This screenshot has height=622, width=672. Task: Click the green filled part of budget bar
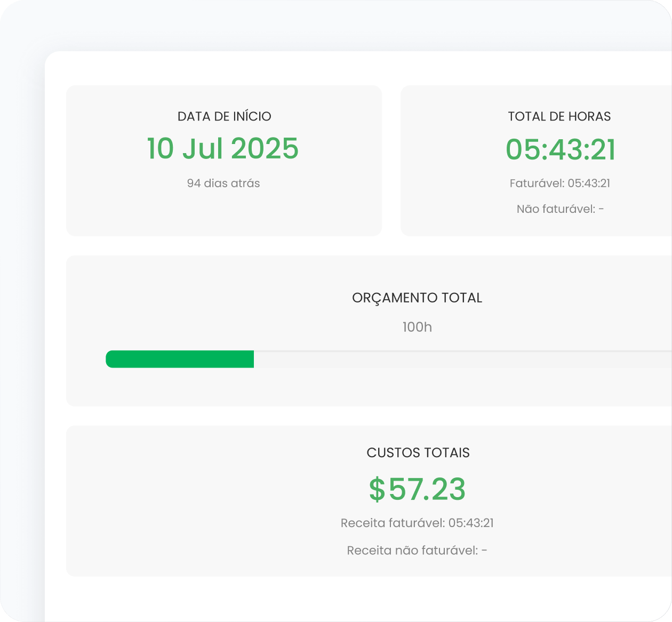(180, 359)
